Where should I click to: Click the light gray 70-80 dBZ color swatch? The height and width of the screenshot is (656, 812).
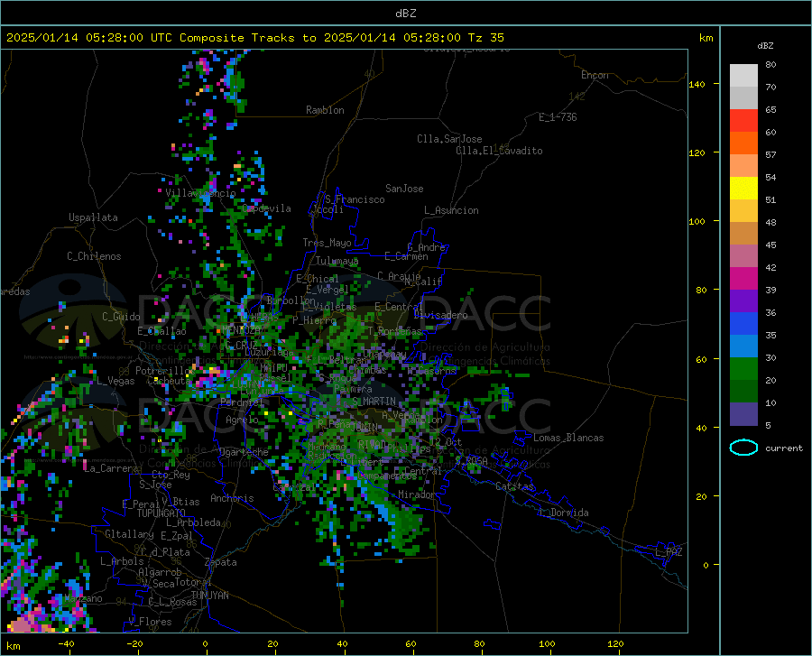coord(743,76)
